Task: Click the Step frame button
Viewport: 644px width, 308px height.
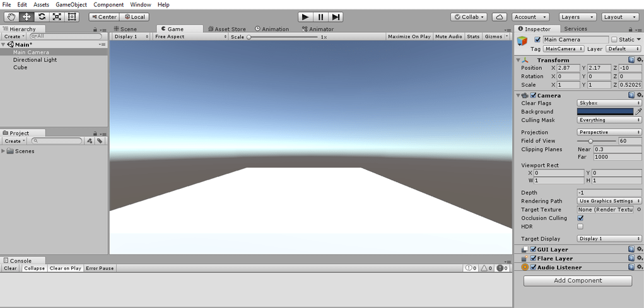Action: click(336, 17)
